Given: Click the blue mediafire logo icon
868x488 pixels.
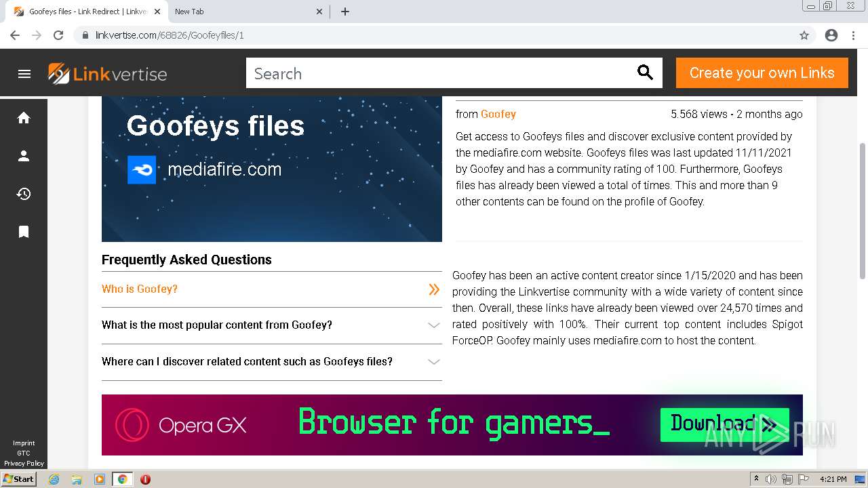Looking at the screenshot, I should [x=142, y=169].
